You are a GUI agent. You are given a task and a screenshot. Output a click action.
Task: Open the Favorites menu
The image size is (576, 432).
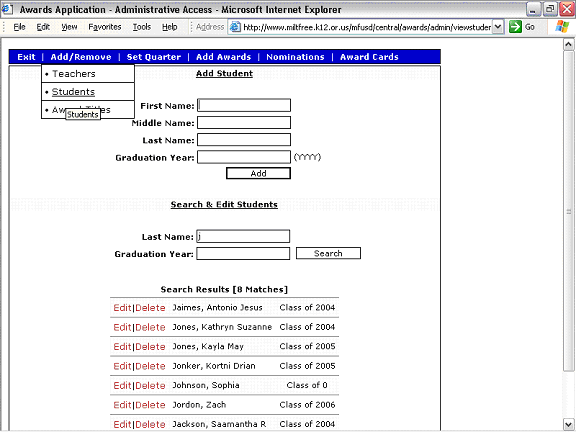[105, 27]
